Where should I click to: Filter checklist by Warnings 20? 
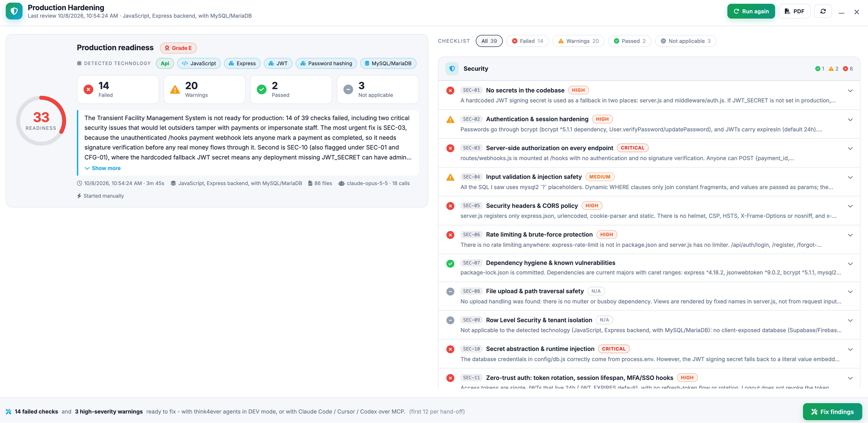578,41
